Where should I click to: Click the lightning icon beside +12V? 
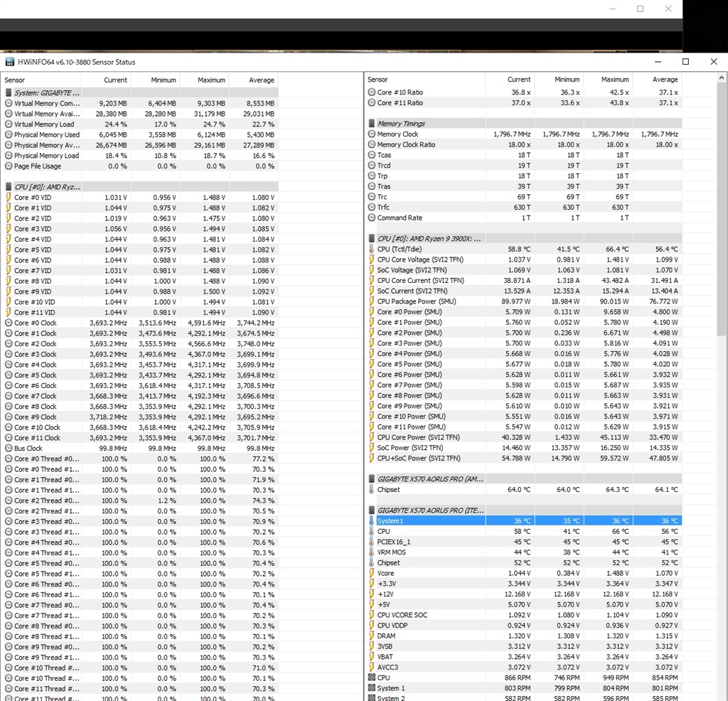click(372, 594)
